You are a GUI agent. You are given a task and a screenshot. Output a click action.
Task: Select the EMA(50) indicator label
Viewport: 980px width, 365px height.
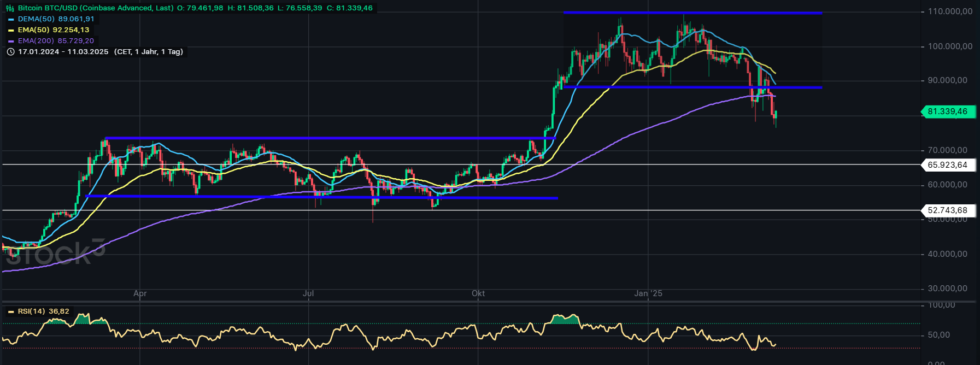54,30
